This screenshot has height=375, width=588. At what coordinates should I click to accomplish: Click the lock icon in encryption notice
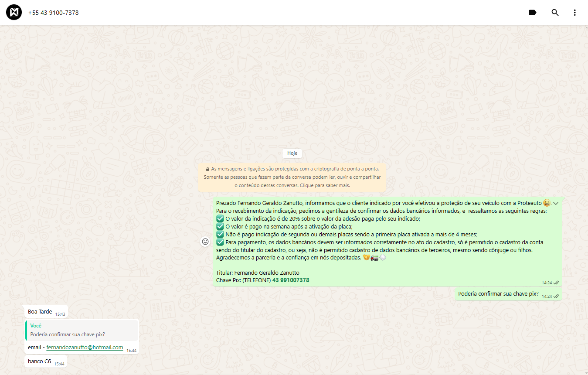pyautogui.click(x=207, y=169)
